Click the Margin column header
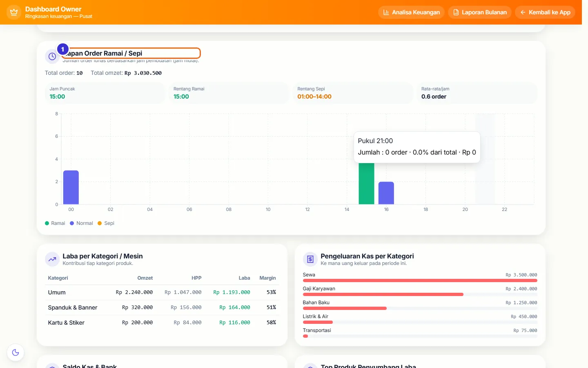 click(267, 278)
